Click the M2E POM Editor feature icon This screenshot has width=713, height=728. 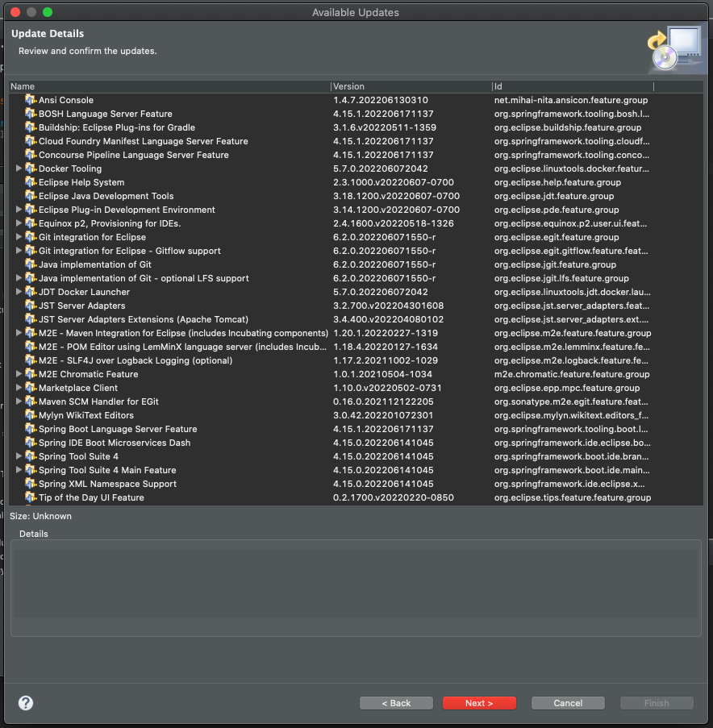[31, 347]
